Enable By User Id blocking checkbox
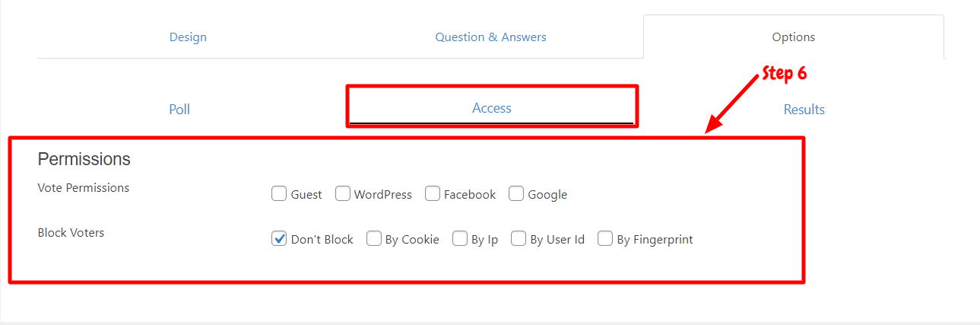 coord(519,238)
